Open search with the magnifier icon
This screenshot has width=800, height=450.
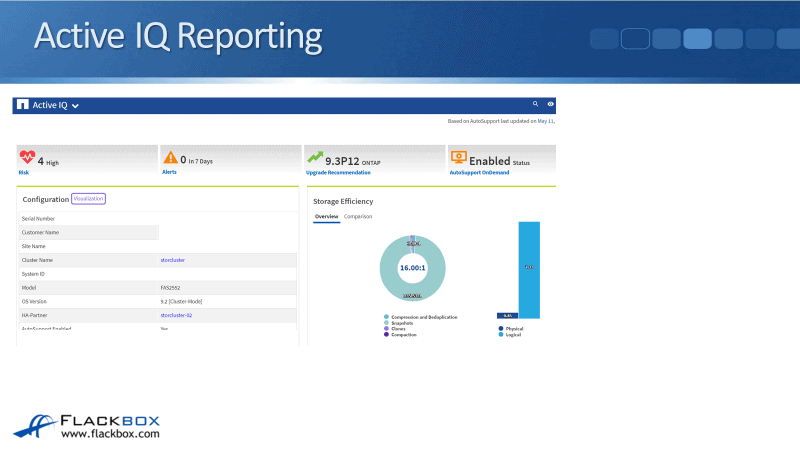[536, 103]
